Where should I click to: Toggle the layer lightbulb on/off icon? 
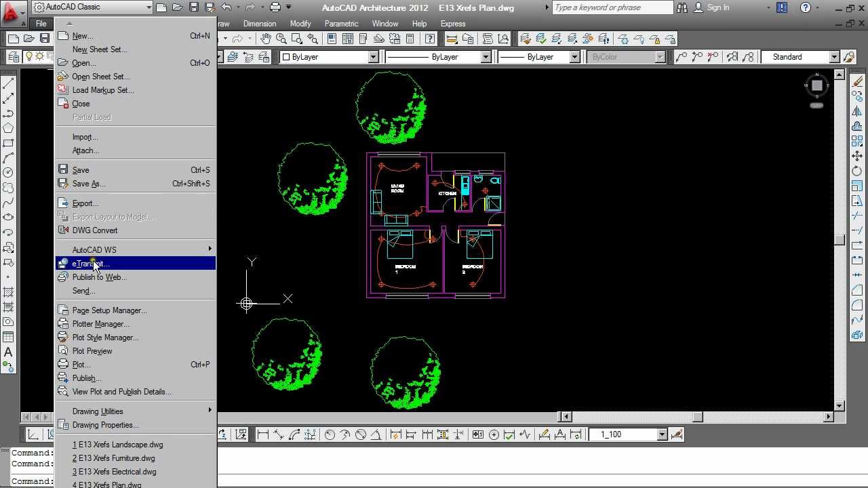coord(30,57)
